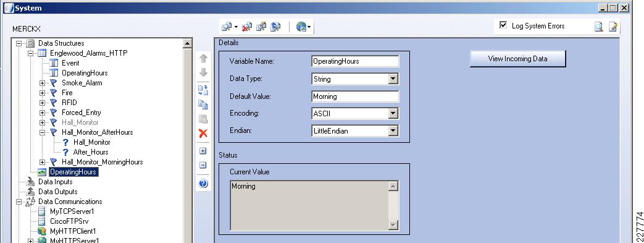The height and width of the screenshot is (243, 644).
Task: Click the collapse all minus icon
Action: point(203,165)
